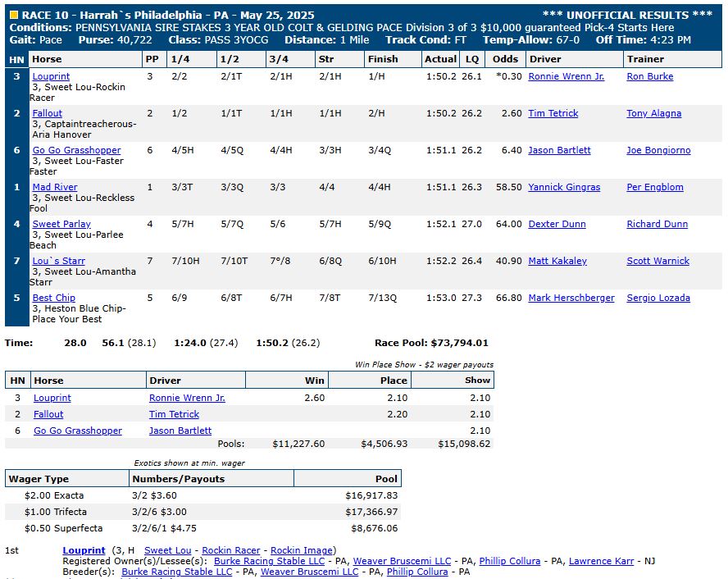Screen dimensions: 728x579
Task: Open Per Engblom trainer link
Action: point(654,187)
